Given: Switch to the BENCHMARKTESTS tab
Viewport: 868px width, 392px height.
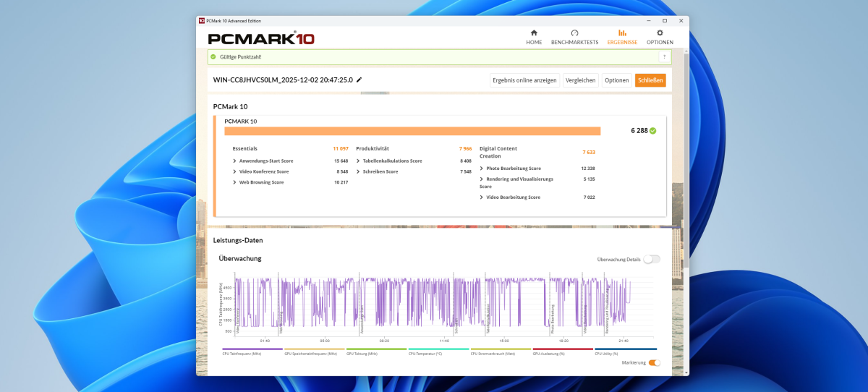Looking at the screenshot, I should (x=574, y=38).
